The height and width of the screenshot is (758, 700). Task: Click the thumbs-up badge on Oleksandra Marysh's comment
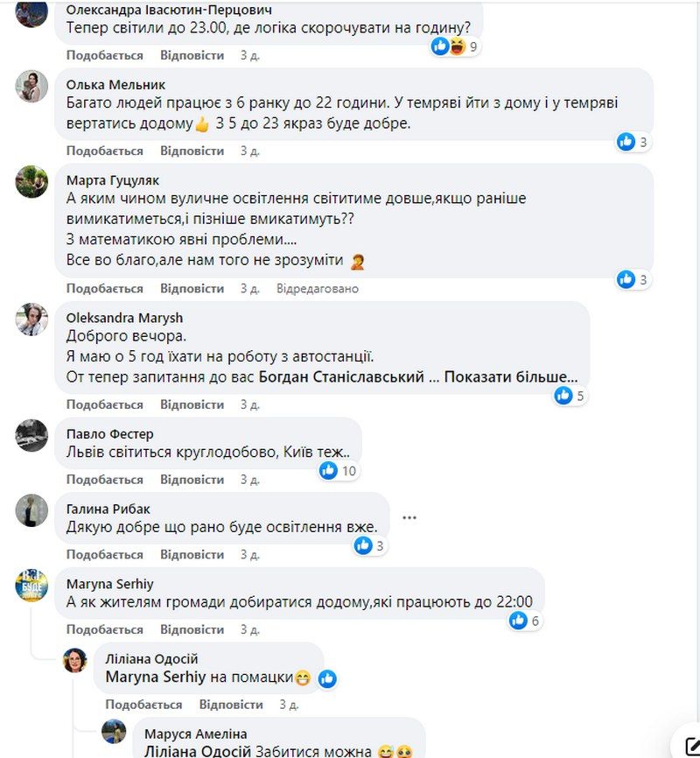pos(561,395)
